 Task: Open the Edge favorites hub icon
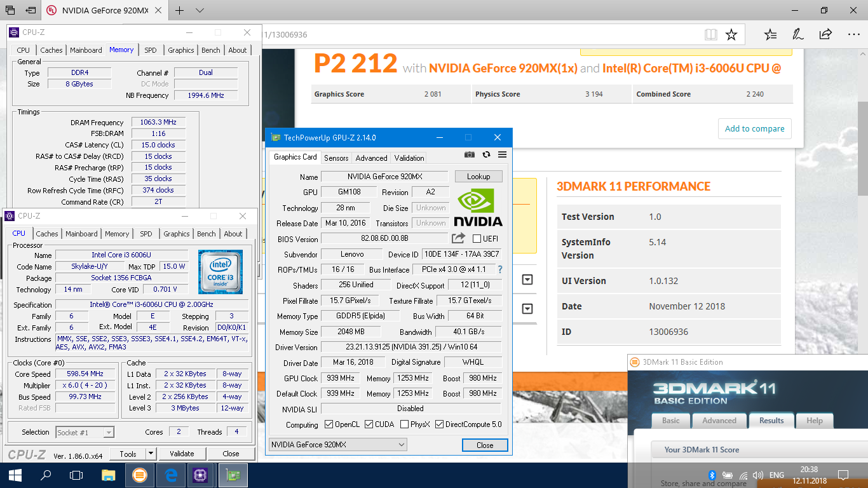[770, 34]
